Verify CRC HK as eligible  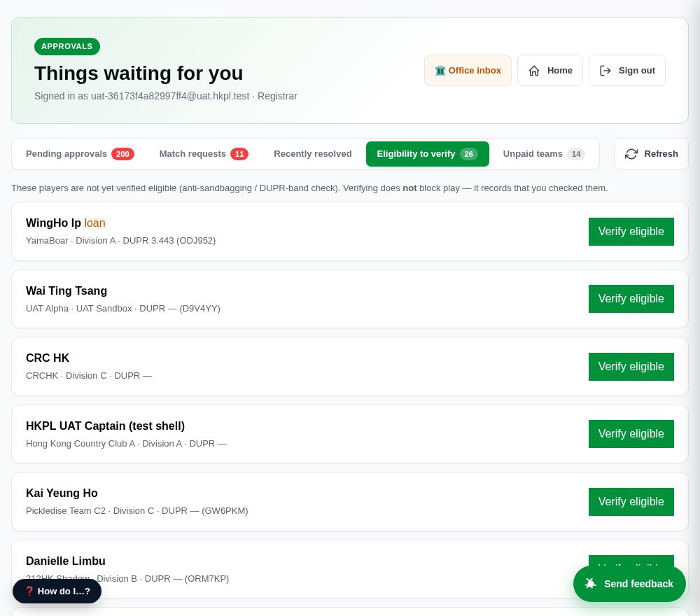631,367
